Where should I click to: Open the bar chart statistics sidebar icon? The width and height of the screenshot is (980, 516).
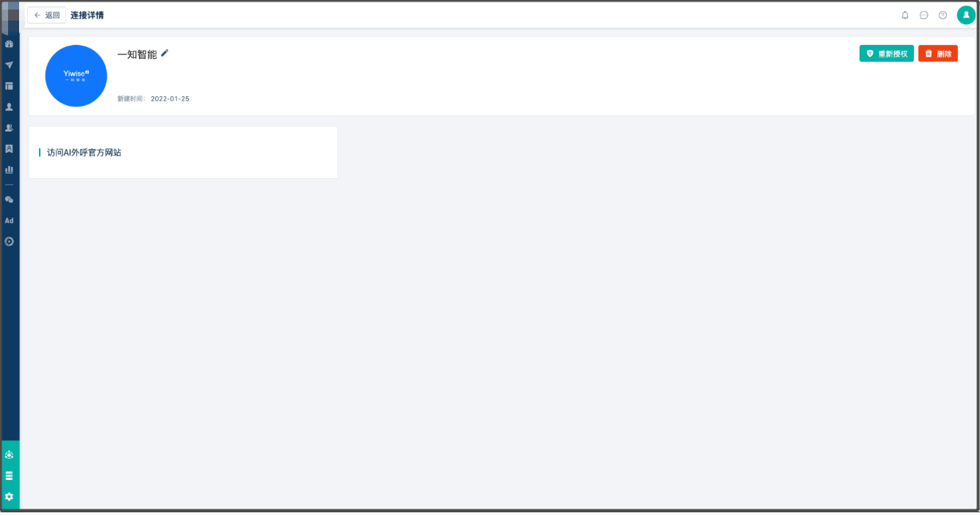[10, 169]
